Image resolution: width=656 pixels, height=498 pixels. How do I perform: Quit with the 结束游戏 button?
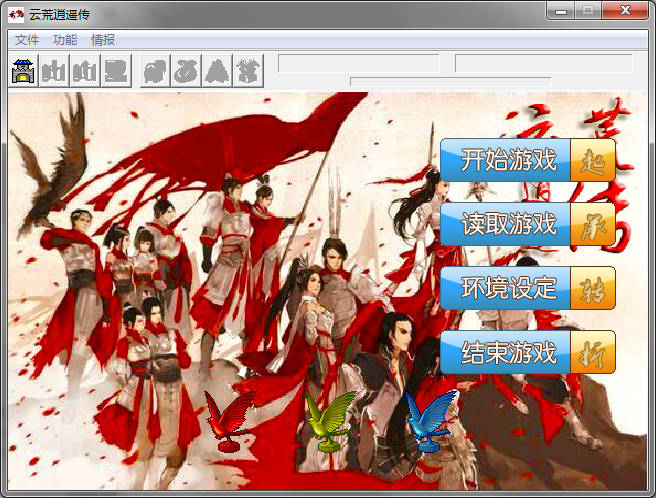528,352
